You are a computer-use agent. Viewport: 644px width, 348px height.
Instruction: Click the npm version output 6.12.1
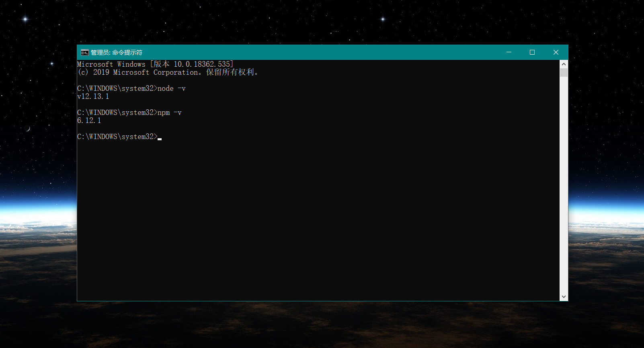point(89,121)
